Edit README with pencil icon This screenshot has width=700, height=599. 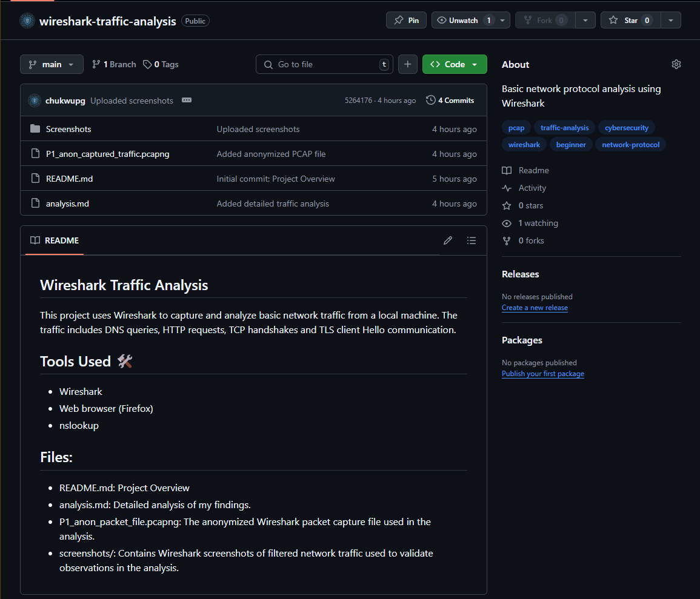[448, 240]
